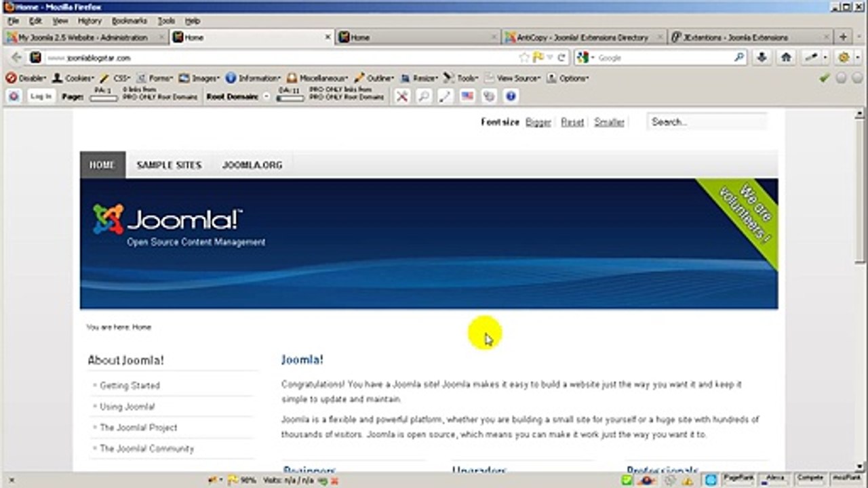Open the Forms dropdown menu
Image resolution: width=868 pixels, height=488 pixels.
(x=155, y=78)
